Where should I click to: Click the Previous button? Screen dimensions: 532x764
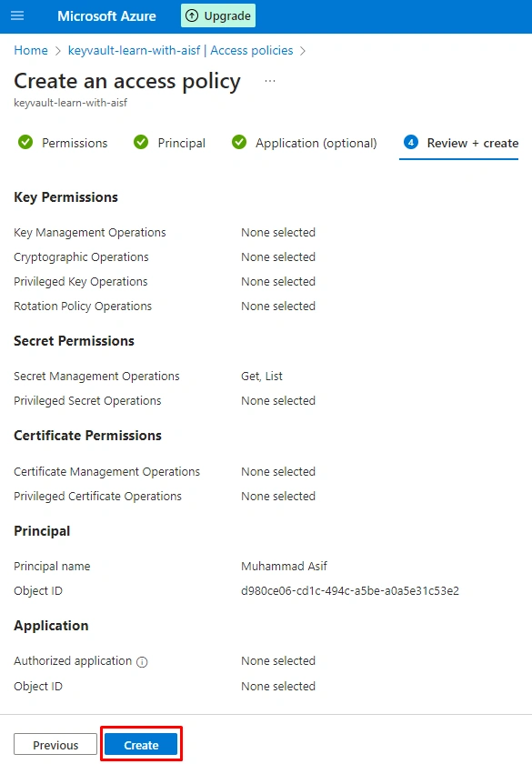[x=55, y=745]
